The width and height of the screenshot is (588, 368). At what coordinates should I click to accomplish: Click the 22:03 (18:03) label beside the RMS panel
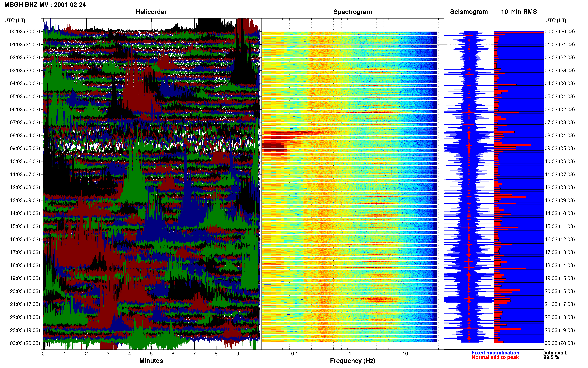coord(560,317)
